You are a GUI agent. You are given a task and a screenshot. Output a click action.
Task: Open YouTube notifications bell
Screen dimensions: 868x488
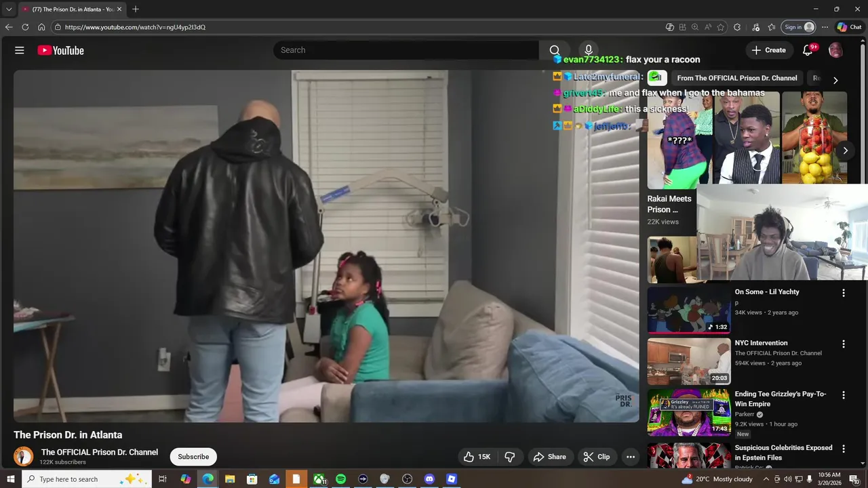(808, 50)
